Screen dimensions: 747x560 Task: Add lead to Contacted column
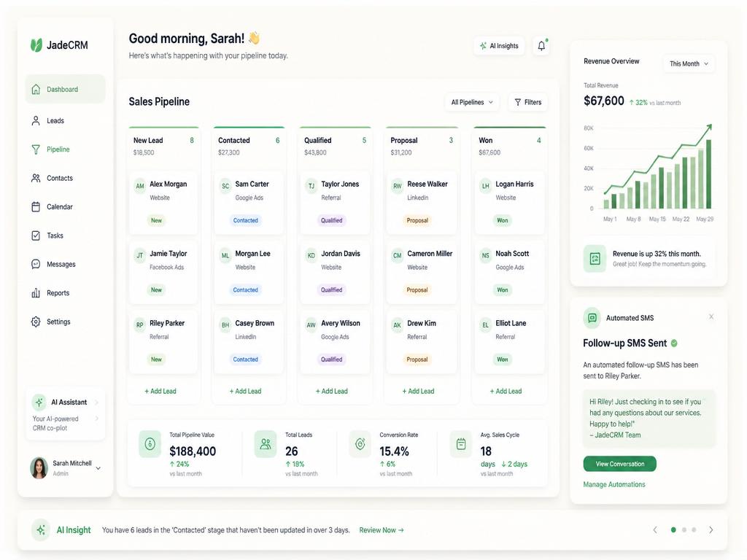(x=245, y=391)
